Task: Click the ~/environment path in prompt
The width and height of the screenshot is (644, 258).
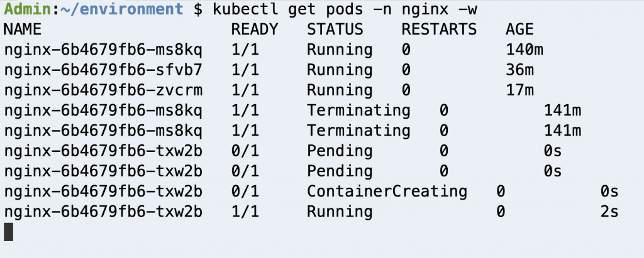Action: point(121,9)
